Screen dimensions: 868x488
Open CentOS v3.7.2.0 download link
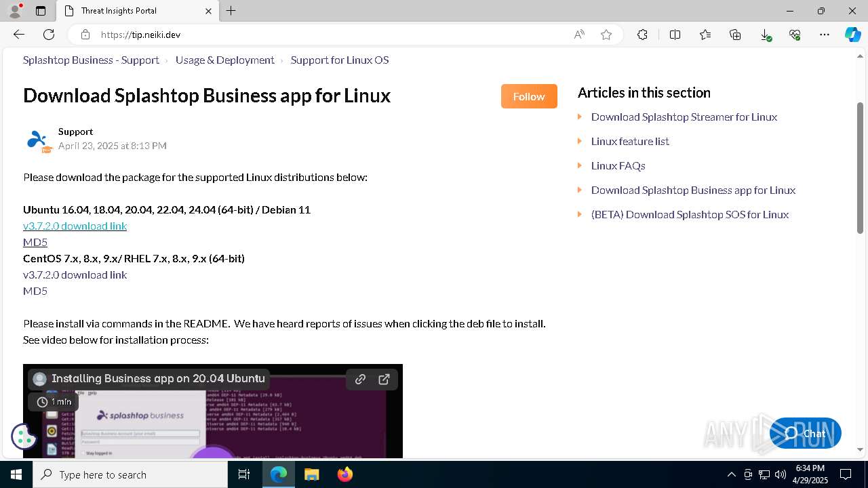click(75, 274)
